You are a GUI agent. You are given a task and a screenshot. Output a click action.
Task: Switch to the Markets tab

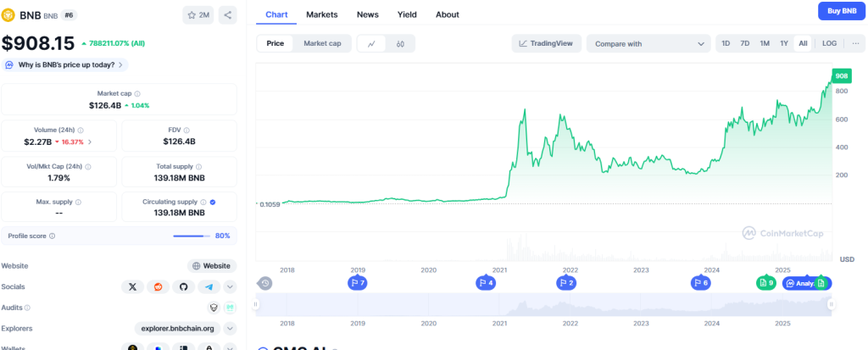point(321,15)
